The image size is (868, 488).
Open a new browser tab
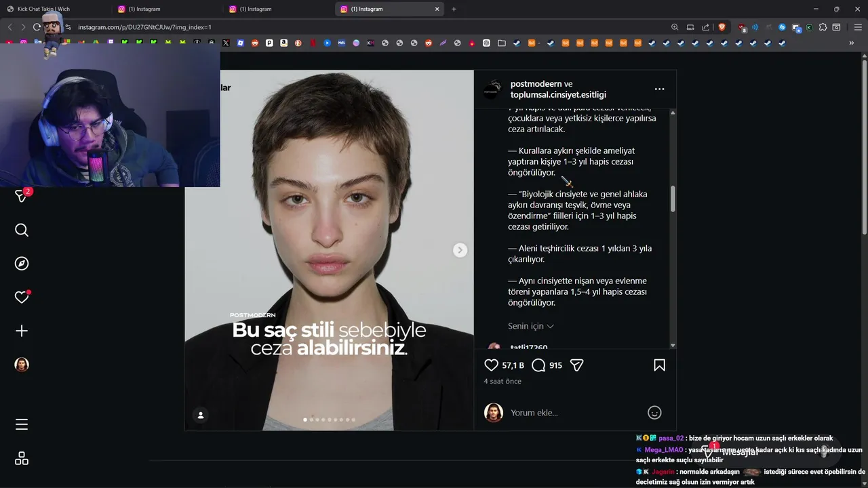pyautogui.click(x=454, y=9)
